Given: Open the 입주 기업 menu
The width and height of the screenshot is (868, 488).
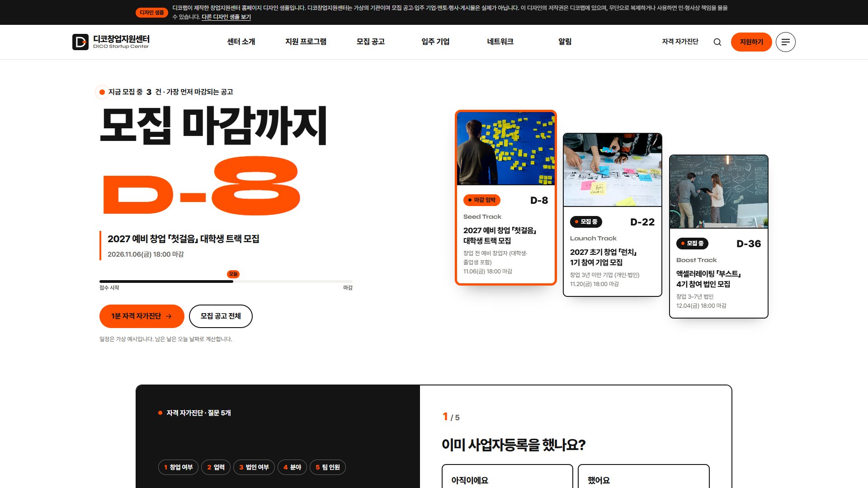Looking at the screenshot, I should coord(435,42).
